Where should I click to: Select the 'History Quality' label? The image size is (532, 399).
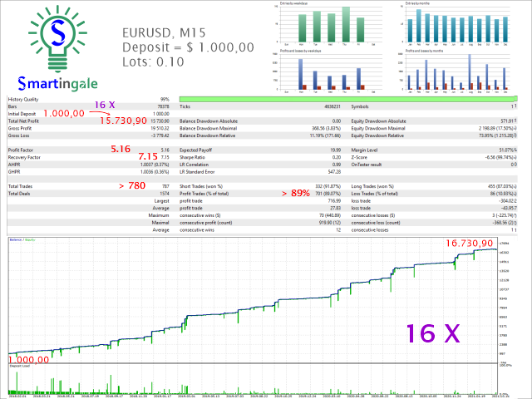click(x=23, y=100)
